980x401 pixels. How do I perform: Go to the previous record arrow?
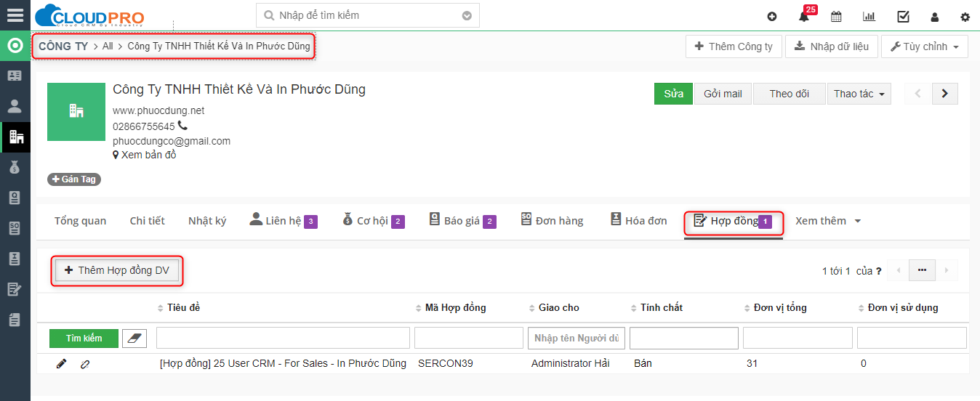point(917,93)
